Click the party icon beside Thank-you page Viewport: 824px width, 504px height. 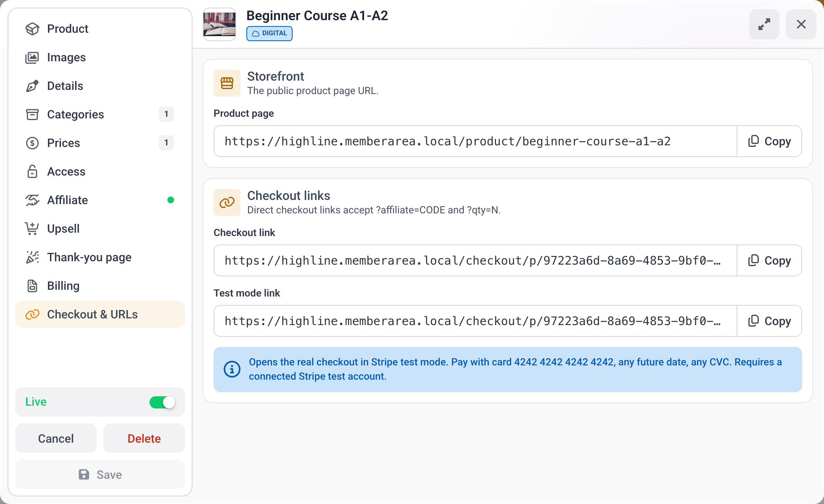[x=32, y=257]
